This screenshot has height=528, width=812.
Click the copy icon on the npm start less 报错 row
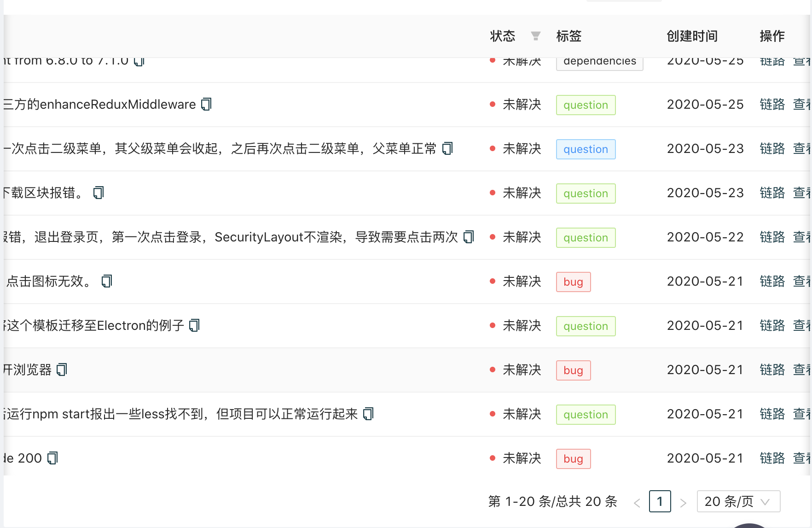(368, 414)
